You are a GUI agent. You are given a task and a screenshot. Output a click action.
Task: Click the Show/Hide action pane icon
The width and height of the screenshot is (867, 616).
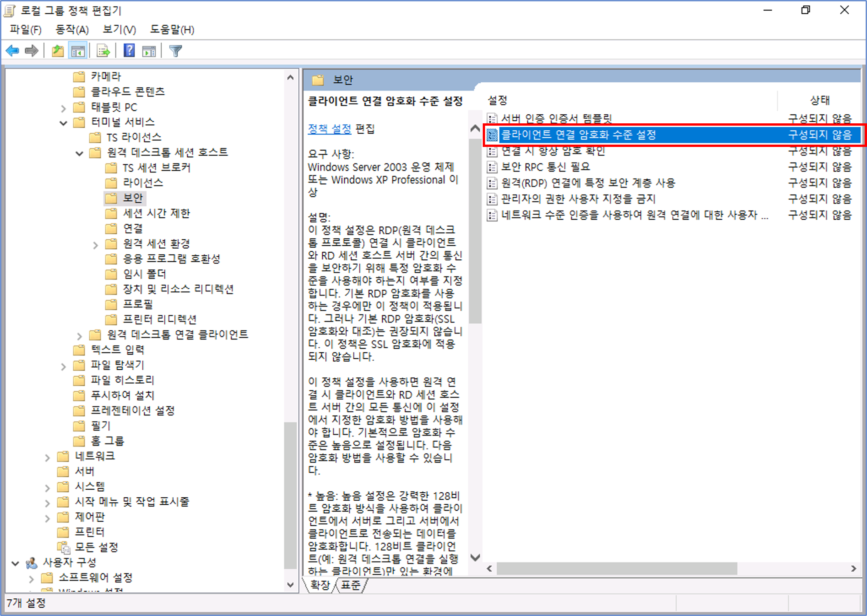pos(149,51)
